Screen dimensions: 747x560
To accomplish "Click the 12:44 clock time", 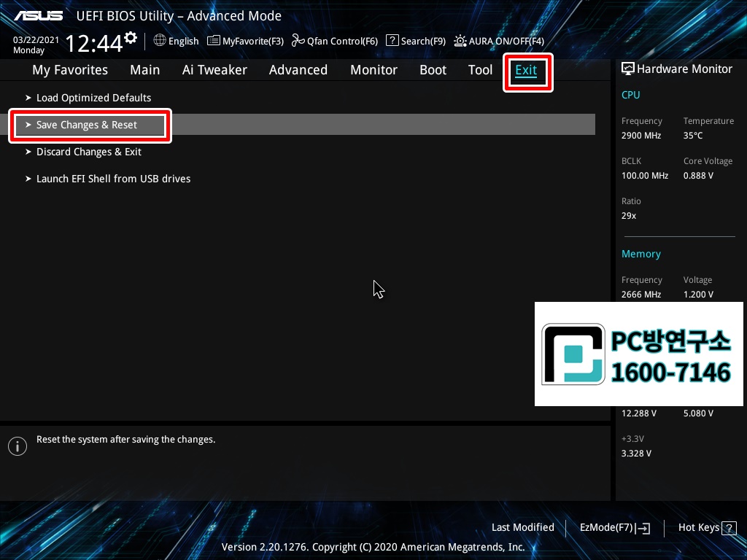I will pos(94,44).
